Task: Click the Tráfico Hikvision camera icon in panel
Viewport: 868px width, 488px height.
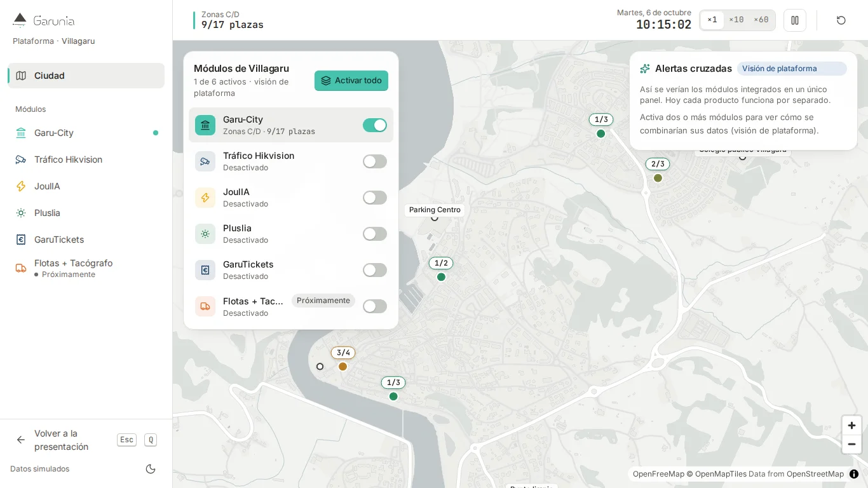Action: click(x=205, y=161)
